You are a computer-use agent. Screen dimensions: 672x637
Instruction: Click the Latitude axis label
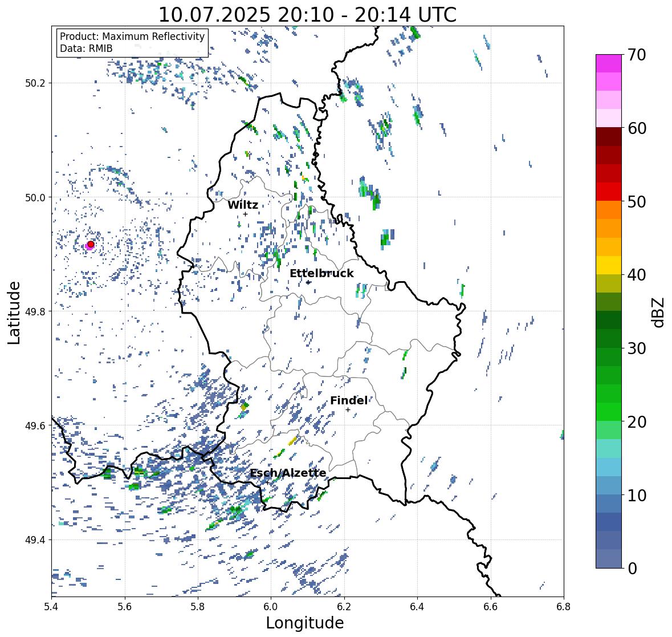14,313
